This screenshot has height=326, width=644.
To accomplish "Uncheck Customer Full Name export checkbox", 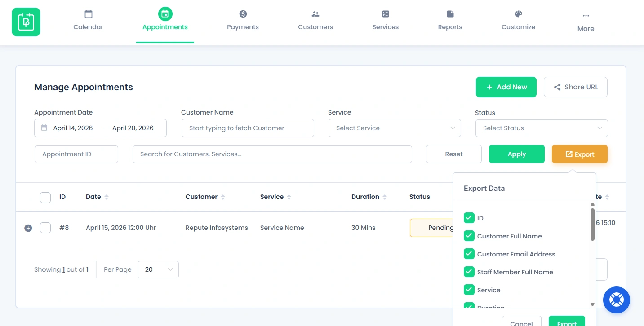I will [x=469, y=236].
